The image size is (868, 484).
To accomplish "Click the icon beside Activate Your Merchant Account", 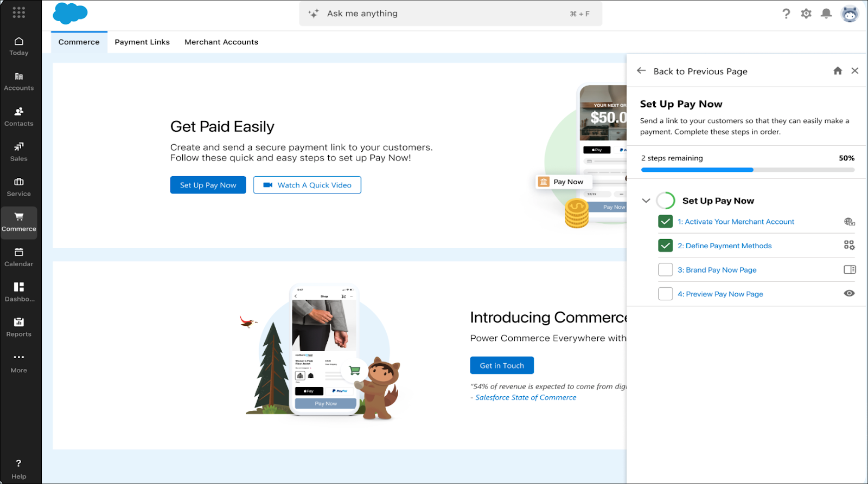I will pos(850,222).
